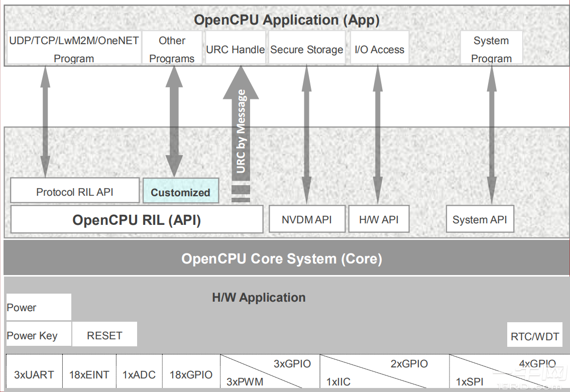Click the H/W API box
The height and width of the screenshot is (392, 570).
(x=379, y=219)
